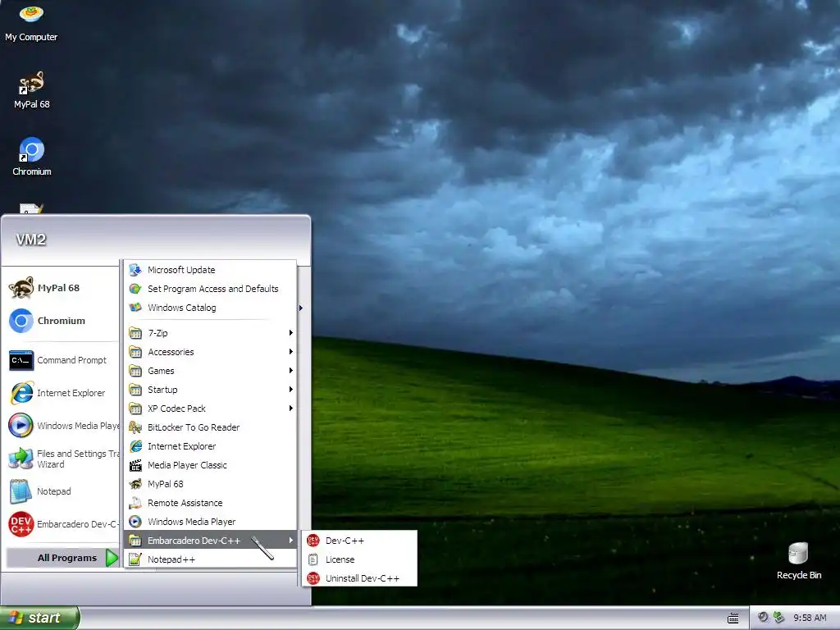Open Files and Settings Transfer Wizard
840x630 pixels.
[63, 459]
